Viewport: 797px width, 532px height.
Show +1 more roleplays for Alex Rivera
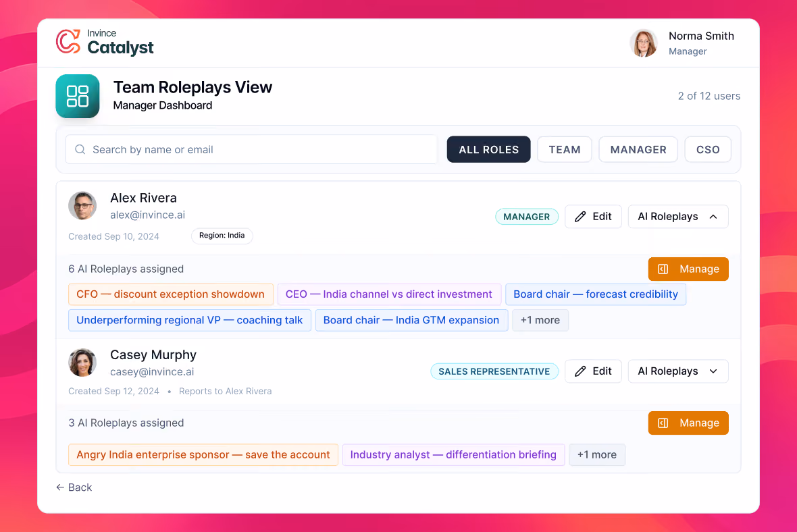tap(540, 320)
